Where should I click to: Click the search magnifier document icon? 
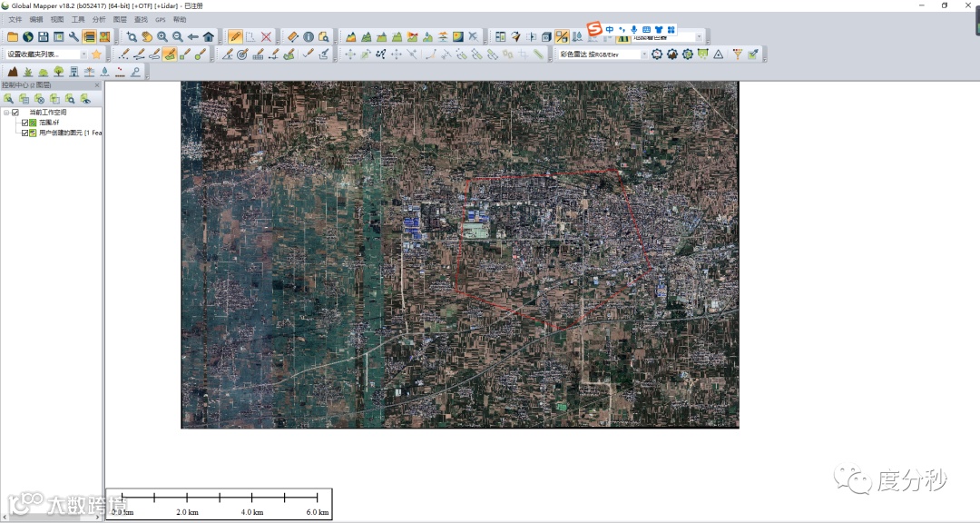pos(323,37)
